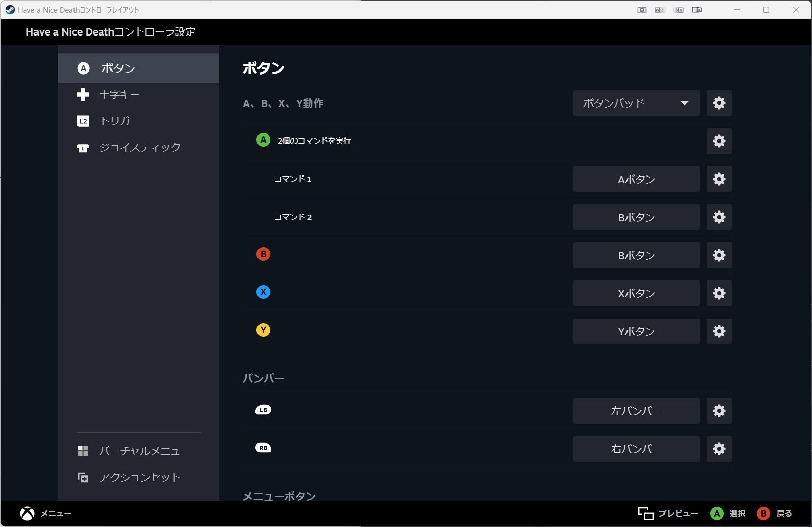Click 選択 label in footer

[x=737, y=513]
